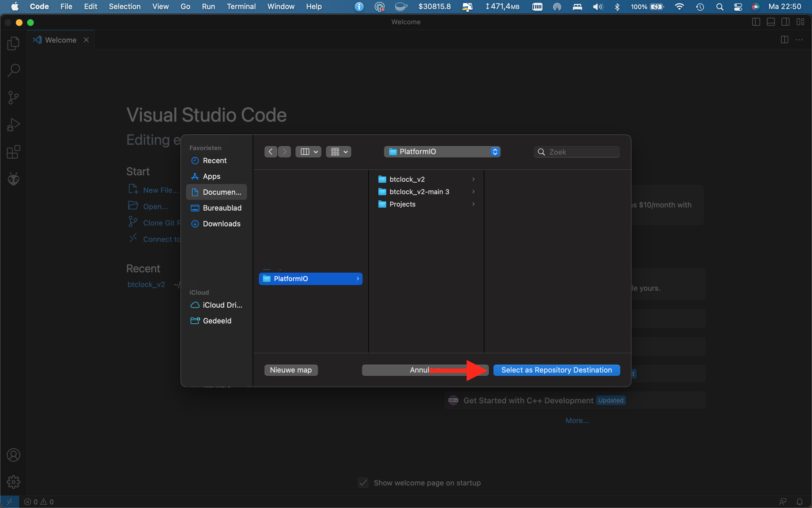Click the Zoek search field
This screenshot has width=812, height=508.
(x=577, y=152)
